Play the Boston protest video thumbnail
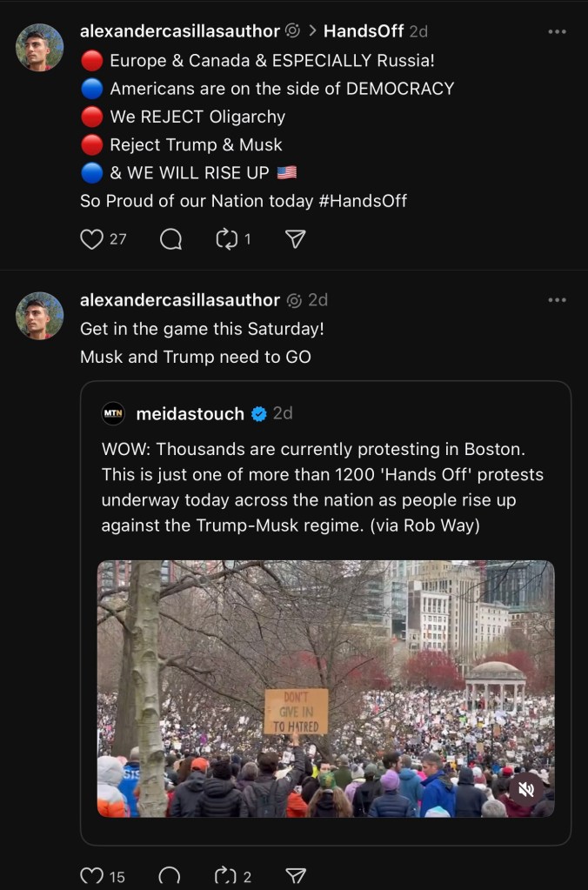This screenshot has width=588, height=890. pos(325,688)
